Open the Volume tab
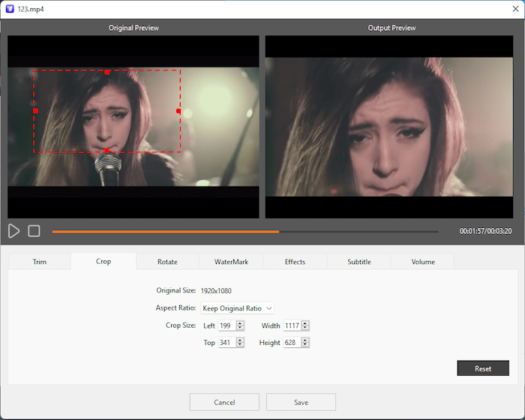525x420 pixels. [423, 262]
